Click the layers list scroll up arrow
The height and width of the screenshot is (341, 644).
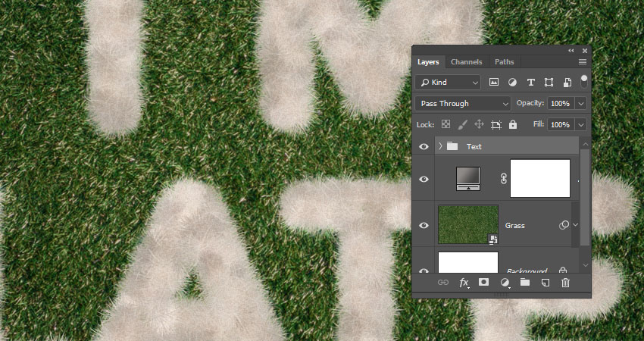click(585, 144)
